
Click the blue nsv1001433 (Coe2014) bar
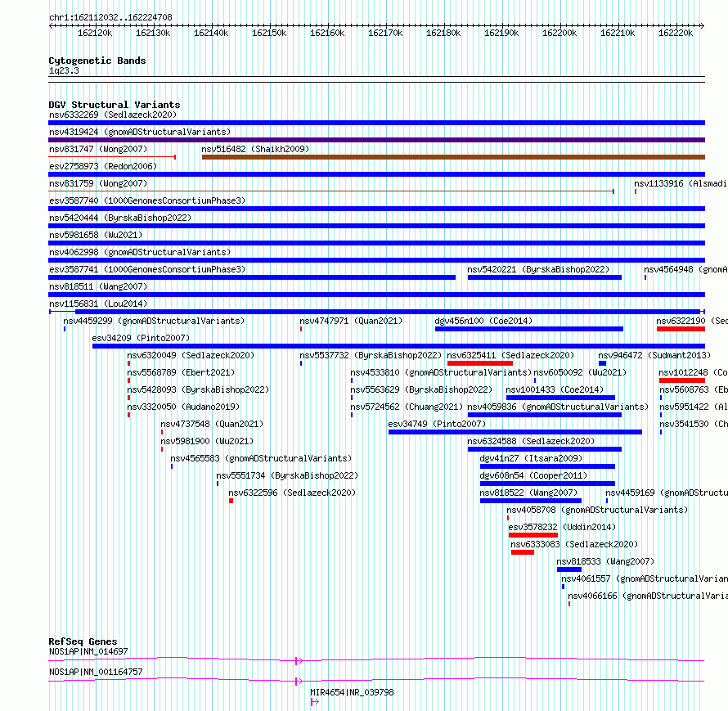click(560, 398)
